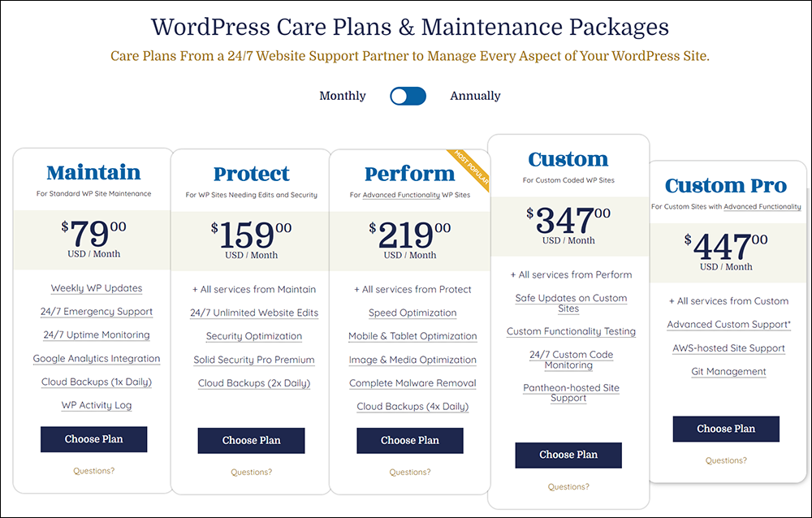The width and height of the screenshot is (812, 518).
Task: Open the 24/7 Emergency Support link
Action: click(x=96, y=312)
